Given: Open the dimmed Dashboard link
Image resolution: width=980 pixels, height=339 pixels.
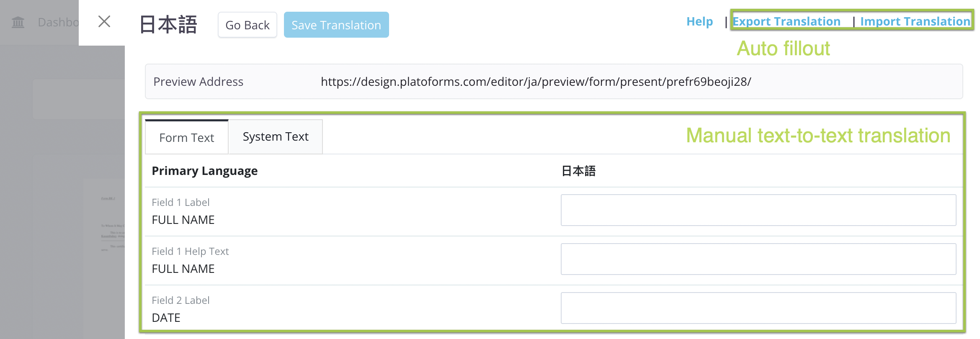Looking at the screenshot, I should point(58,22).
